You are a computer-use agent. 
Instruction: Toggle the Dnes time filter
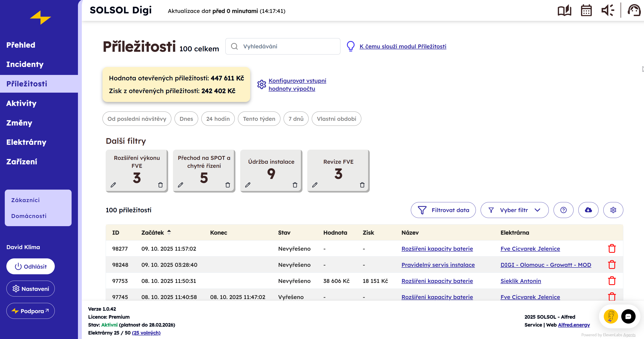point(186,119)
